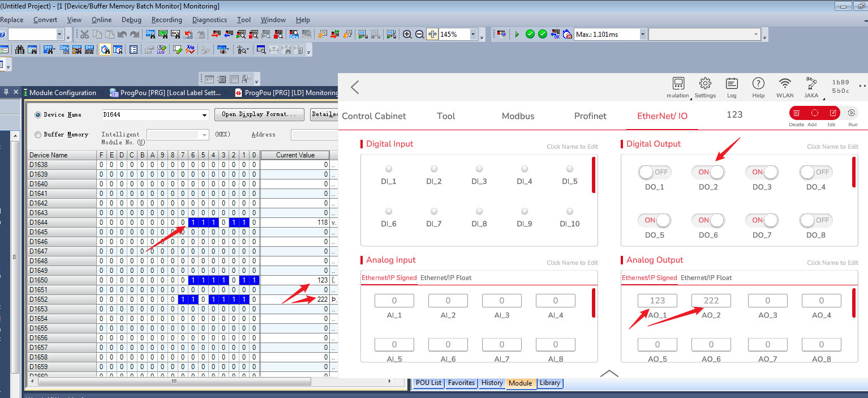Image resolution: width=868 pixels, height=398 pixels.
Task: Click the WLAN wifi icon
Action: click(784, 84)
